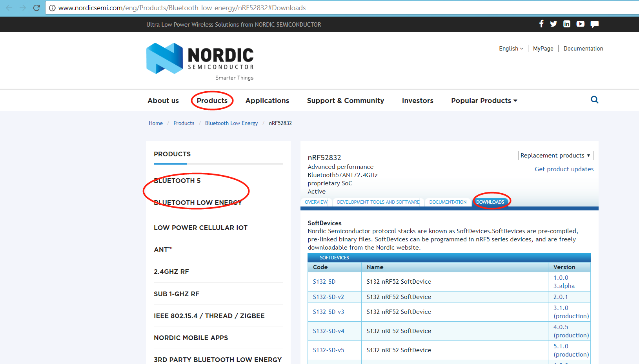Select 2.4GHz RF sidebar item
This screenshot has height=364, width=639.
click(x=171, y=272)
